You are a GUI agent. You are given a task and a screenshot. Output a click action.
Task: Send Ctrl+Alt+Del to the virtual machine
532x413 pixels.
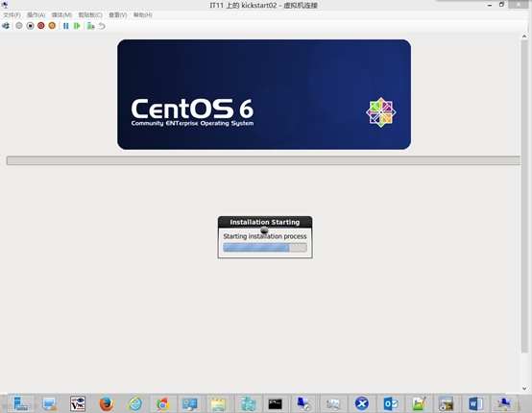(x=6, y=26)
